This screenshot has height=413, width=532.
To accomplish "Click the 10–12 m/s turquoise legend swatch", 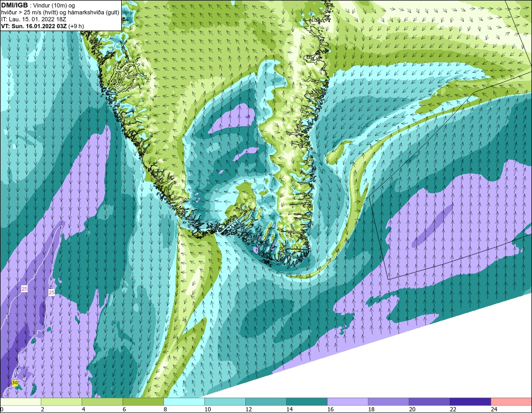I will tap(225, 402).
